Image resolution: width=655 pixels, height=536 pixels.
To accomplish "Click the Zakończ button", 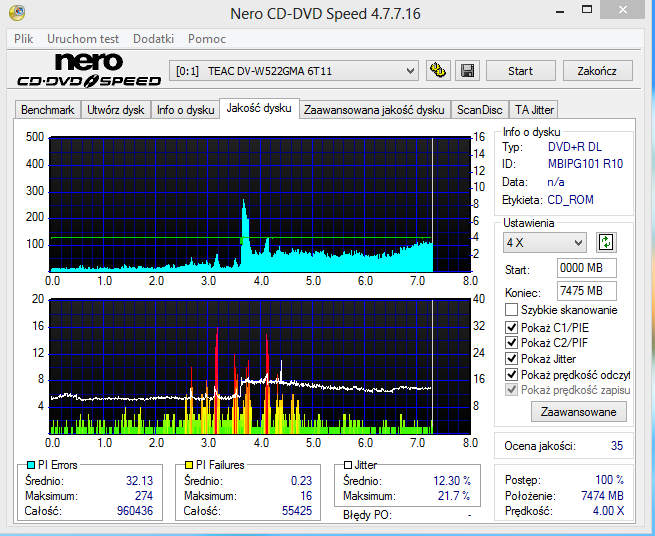I will [597, 71].
